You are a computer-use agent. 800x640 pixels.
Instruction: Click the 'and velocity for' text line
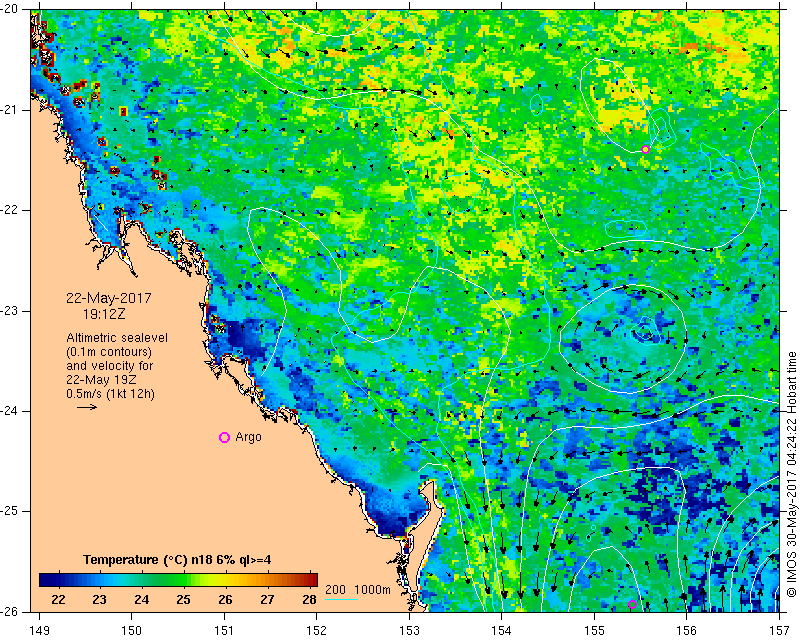[x=110, y=366]
